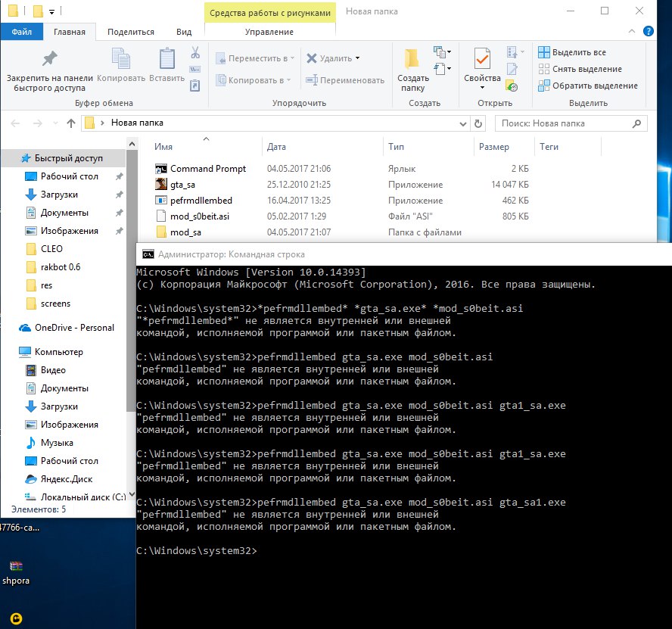Click the Paste clipboard icon
The width and height of the screenshot is (672, 629).
coord(166,59)
